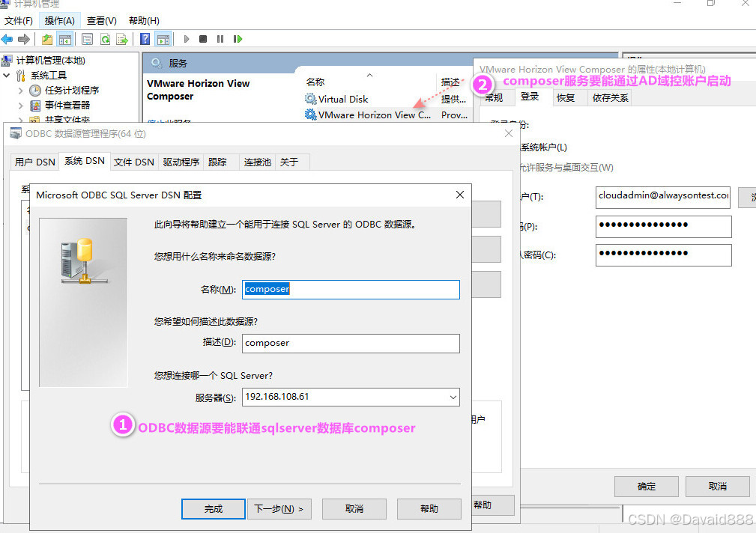Image resolution: width=756 pixels, height=533 pixels.
Task: Click the 名称 column header sort arrow
Action: pyautogui.click(x=370, y=75)
